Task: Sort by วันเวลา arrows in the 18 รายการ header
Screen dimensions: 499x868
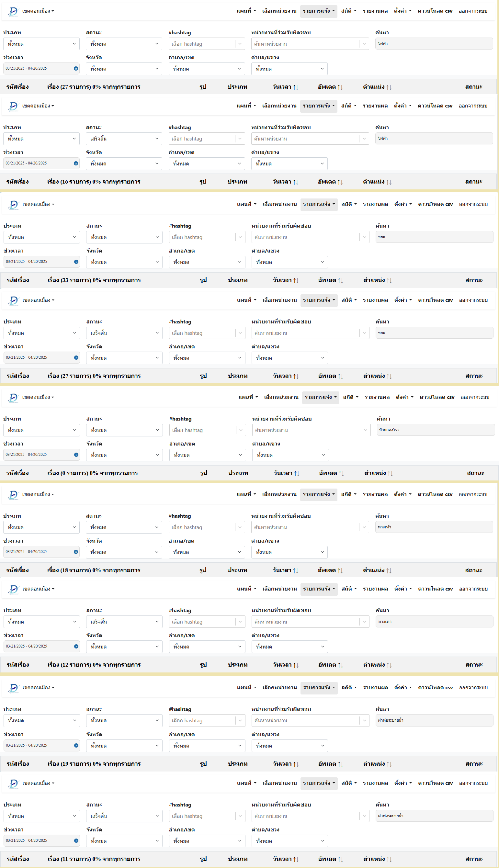Action: (295, 570)
